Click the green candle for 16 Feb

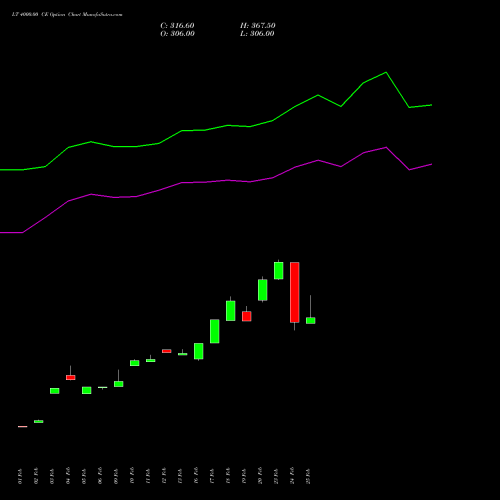click(x=199, y=351)
